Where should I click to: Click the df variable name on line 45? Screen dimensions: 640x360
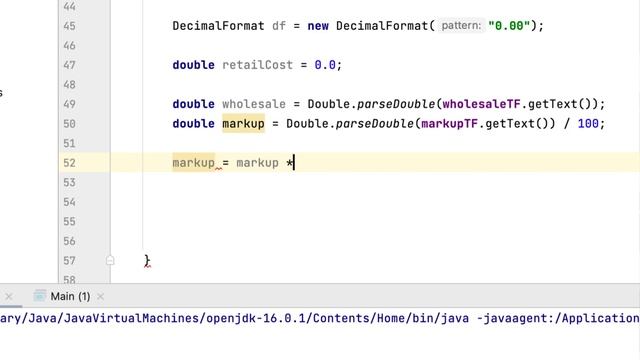click(x=279, y=26)
